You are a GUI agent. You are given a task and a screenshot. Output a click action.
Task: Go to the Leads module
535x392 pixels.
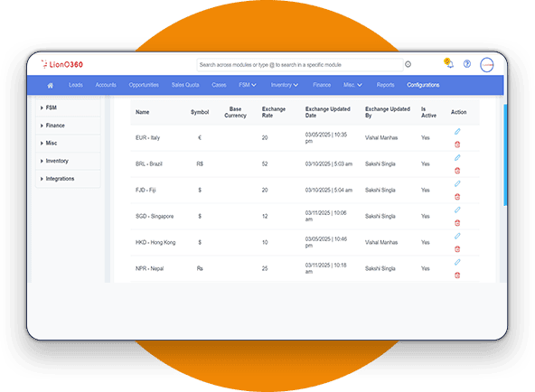click(76, 85)
